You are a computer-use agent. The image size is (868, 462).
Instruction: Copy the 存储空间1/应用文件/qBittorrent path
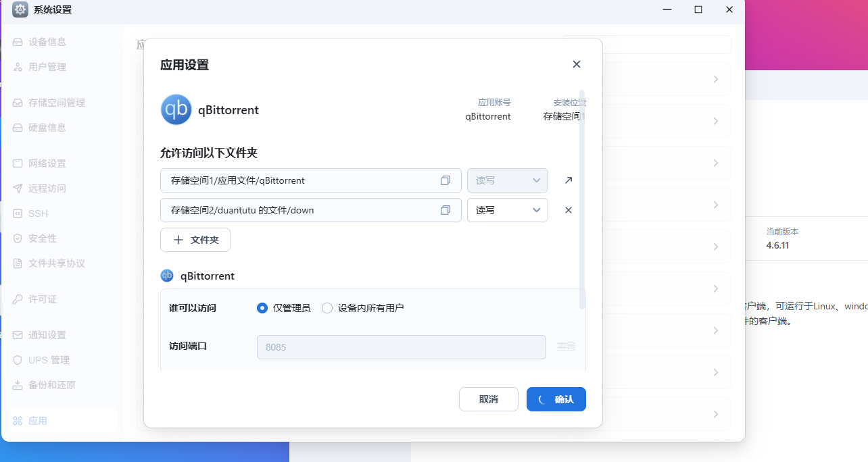[445, 180]
